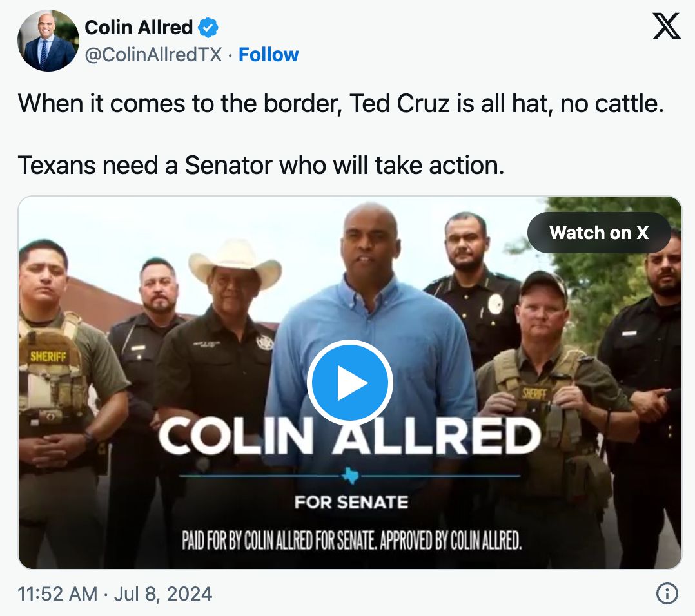Click the blue play button on the video
Image resolution: width=695 pixels, height=616 pixels.
coord(350,383)
